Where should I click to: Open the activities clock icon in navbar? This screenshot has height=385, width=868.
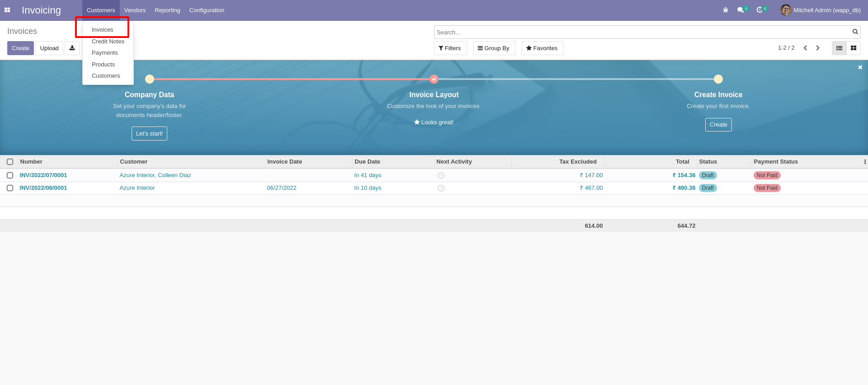click(x=759, y=10)
